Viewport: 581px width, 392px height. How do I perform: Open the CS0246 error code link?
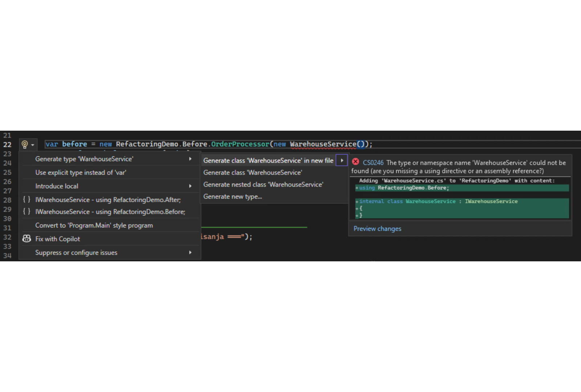point(373,163)
